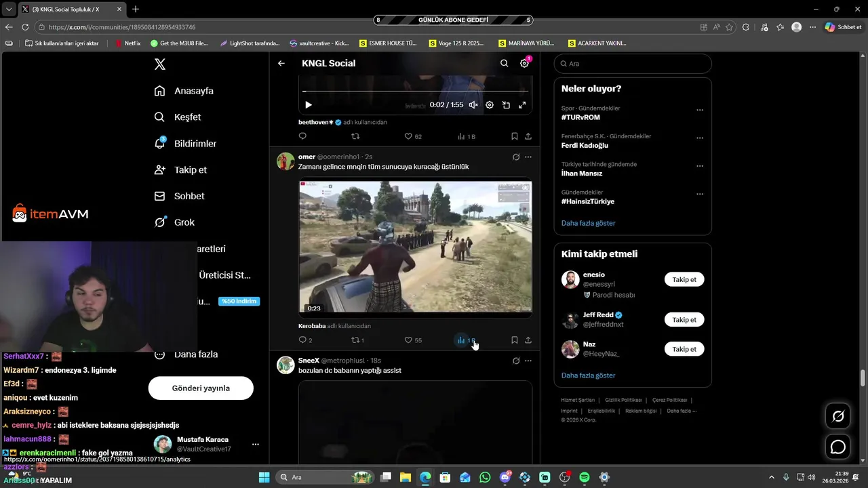Open Copilot Sohbet et button
The height and width of the screenshot is (488, 868).
point(843,27)
